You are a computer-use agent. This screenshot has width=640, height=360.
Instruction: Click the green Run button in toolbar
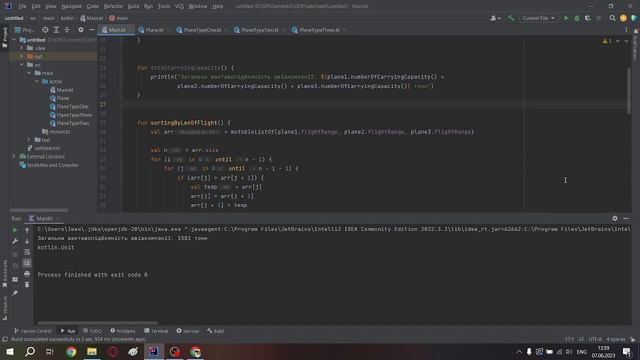566,18
